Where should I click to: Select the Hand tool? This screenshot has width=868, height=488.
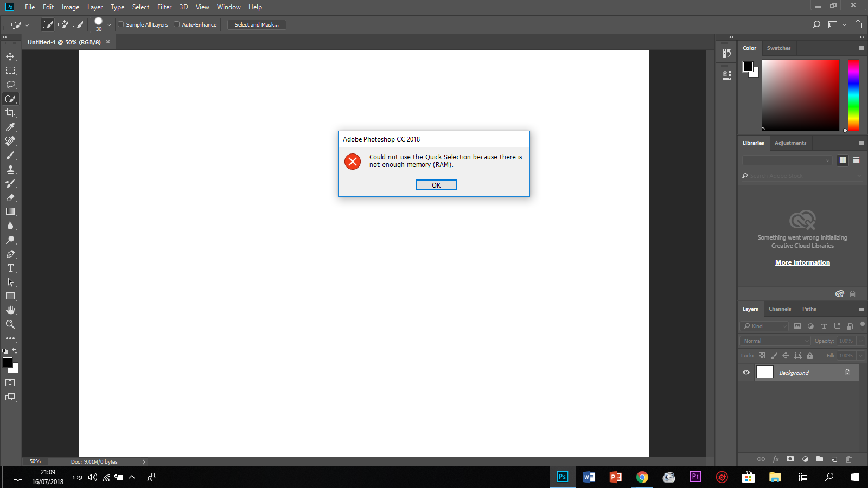point(10,310)
